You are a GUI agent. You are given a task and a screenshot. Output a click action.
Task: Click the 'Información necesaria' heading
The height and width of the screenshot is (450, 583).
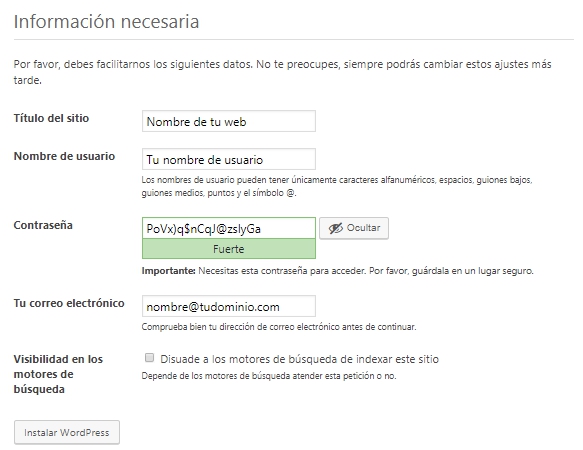click(106, 22)
